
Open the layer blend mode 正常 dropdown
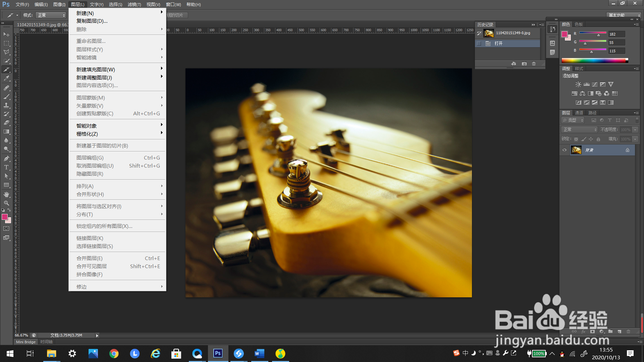pyautogui.click(x=580, y=130)
